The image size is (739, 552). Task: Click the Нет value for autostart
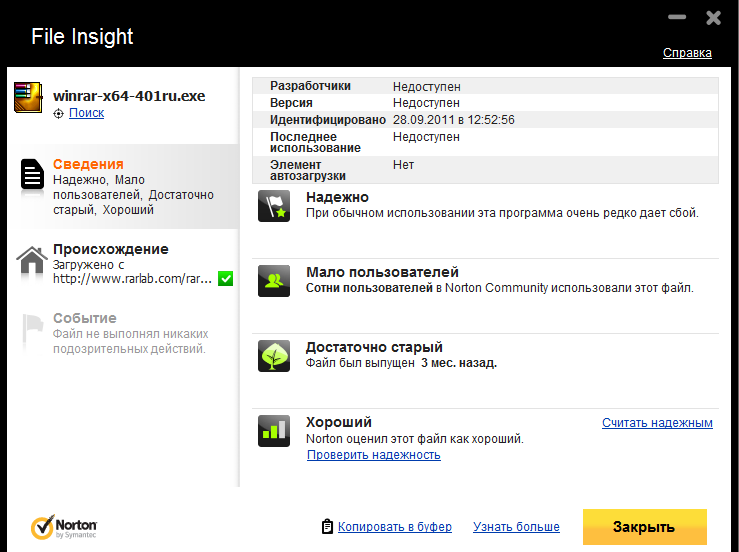403,165
